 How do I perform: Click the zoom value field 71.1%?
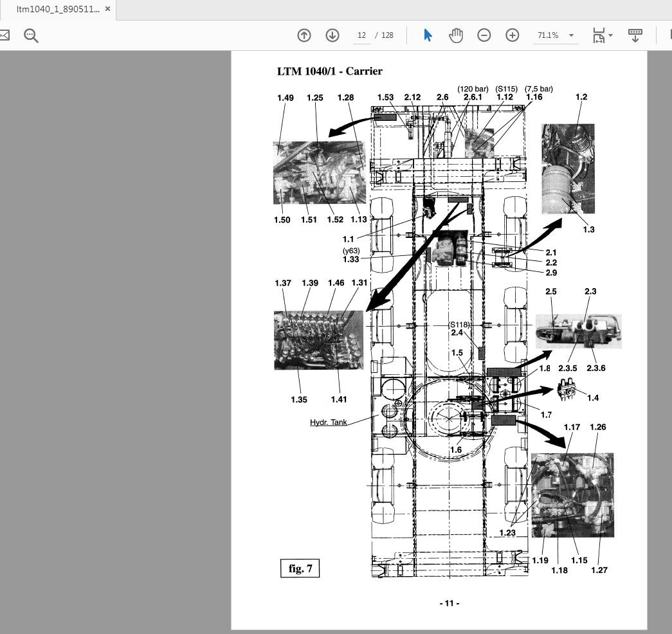(548, 35)
